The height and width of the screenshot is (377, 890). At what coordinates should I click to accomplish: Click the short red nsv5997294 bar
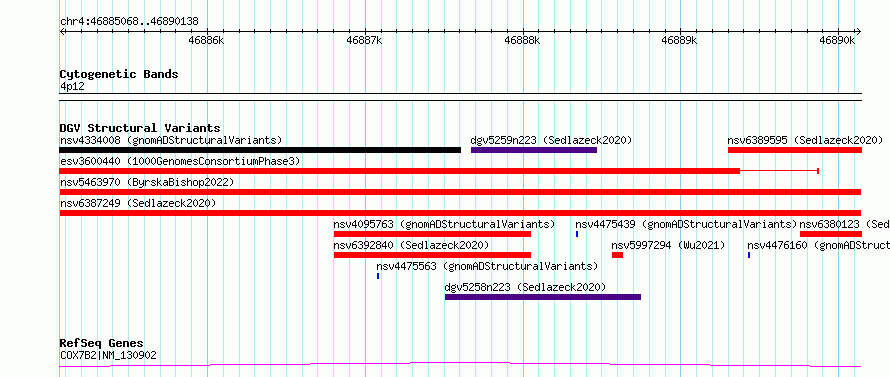click(617, 255)
